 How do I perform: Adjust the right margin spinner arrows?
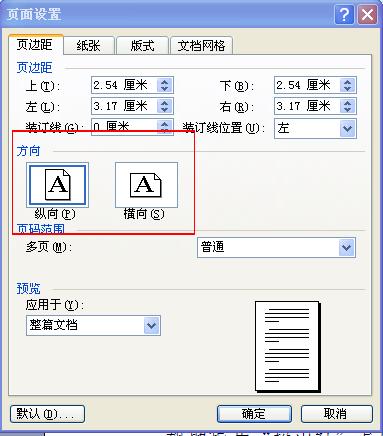tap(348, 106)
